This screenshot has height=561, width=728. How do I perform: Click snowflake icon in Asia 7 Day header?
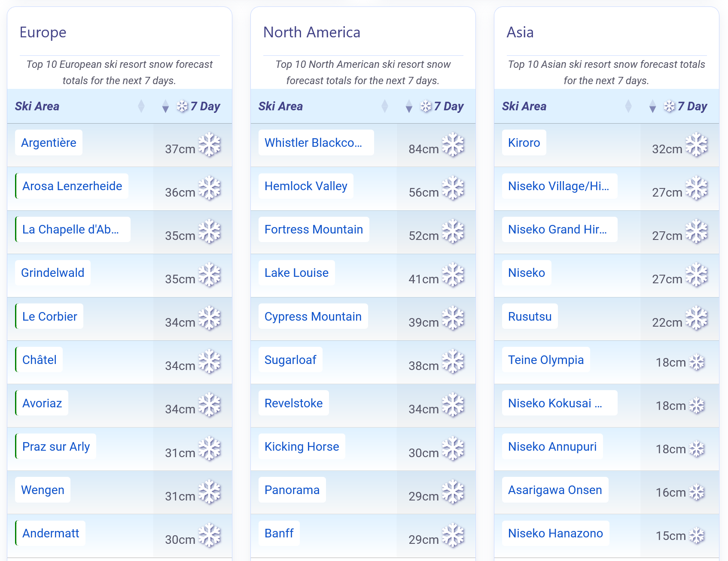670,106
